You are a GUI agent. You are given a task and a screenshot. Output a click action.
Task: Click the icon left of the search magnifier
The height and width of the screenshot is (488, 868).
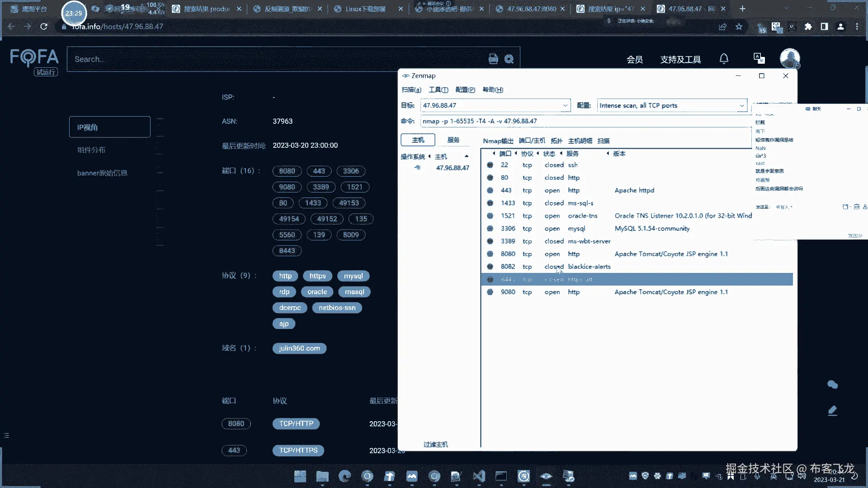coord(493,59)
